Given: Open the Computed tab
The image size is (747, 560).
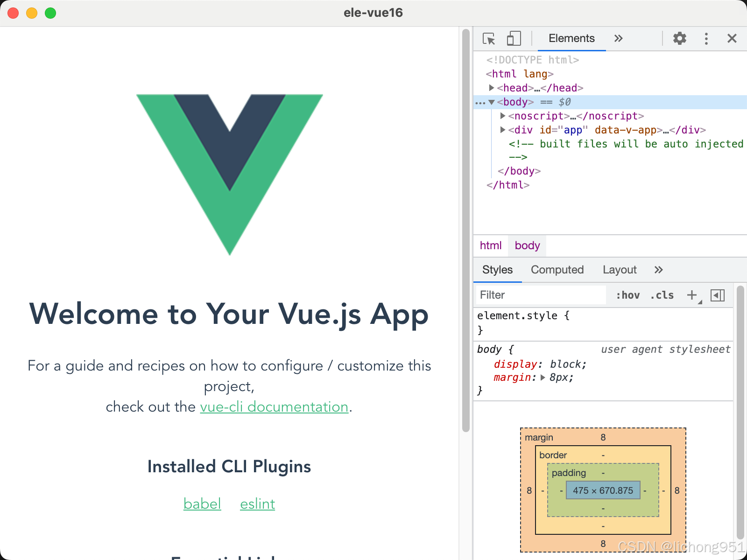Looking at the screenshot, I should click(557, 270).
